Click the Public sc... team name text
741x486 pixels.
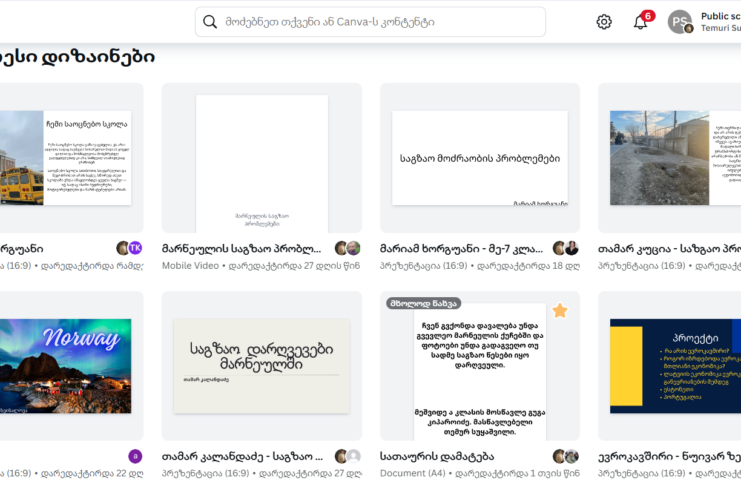click(x=721, y=16)
